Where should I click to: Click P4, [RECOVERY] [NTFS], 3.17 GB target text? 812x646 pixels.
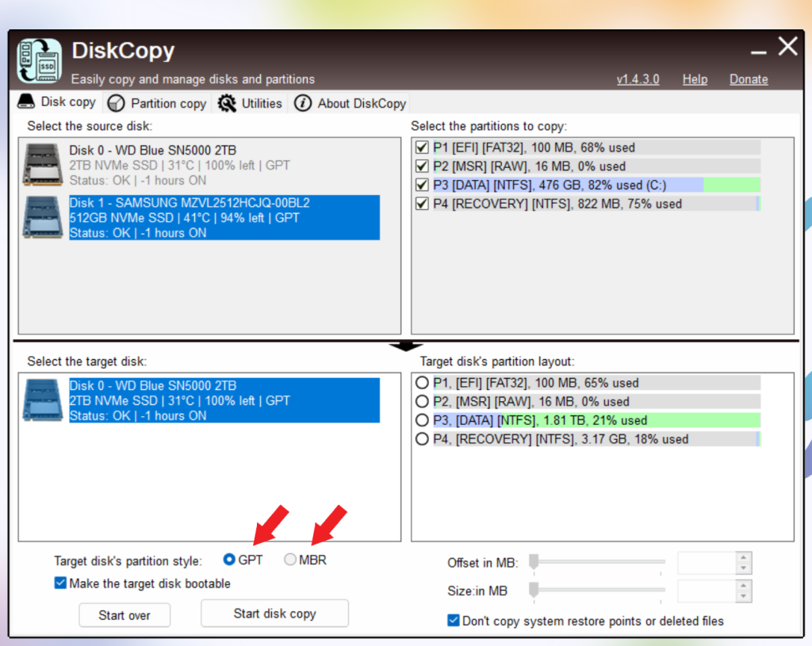(x=561, y=439)
